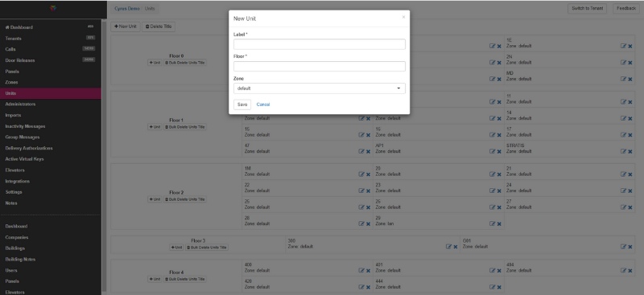
Task: Edit unit 26
Action: 492,207
